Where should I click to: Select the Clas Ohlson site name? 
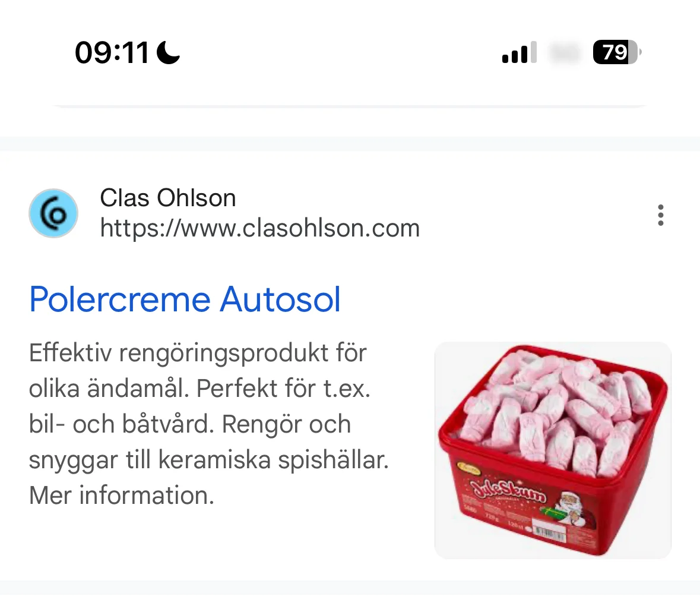point(168,198)
